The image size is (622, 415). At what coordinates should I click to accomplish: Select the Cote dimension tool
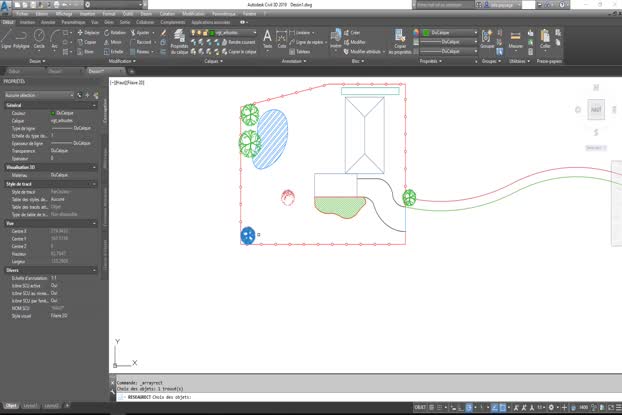(282, 39)
